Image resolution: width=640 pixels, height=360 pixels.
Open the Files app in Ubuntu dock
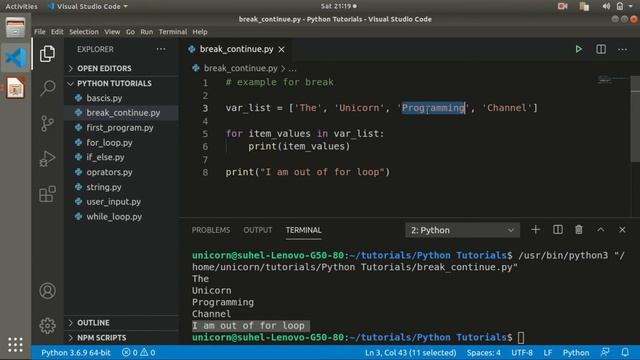click(15, 27)
